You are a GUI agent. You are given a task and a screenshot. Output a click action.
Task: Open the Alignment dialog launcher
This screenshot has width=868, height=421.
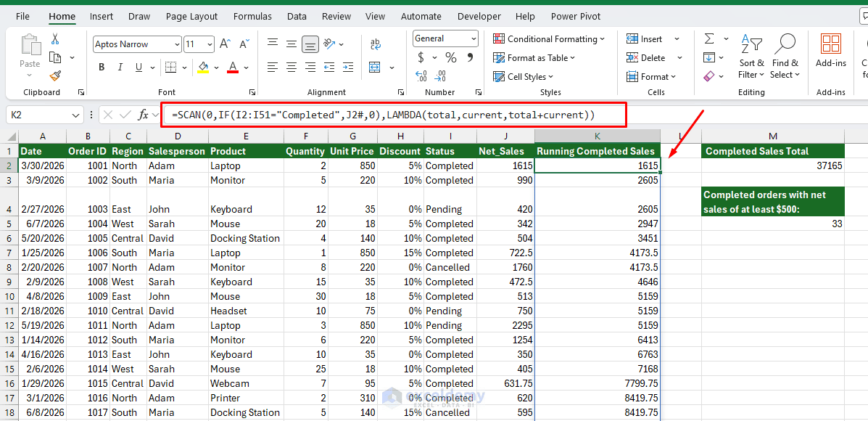(402, 92)
